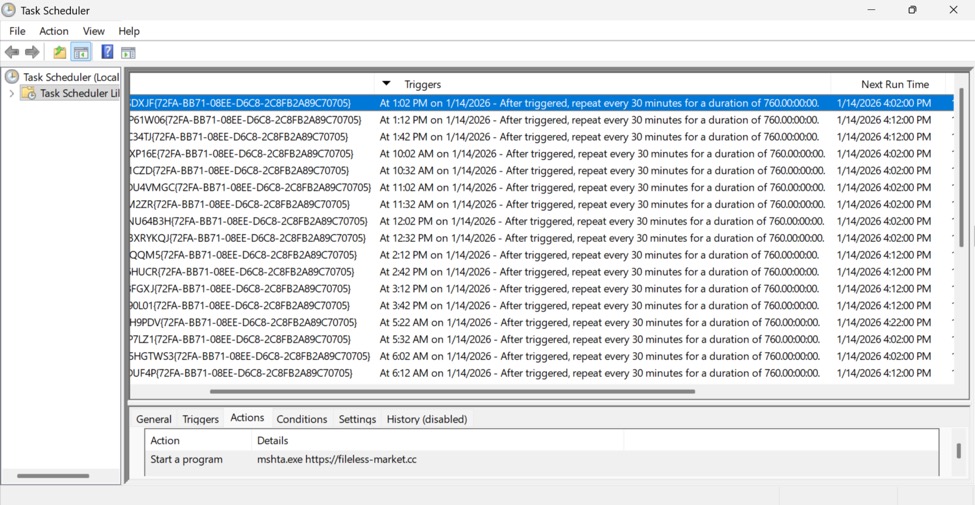This screenshot has width=975, height=505.
Task: Click the Back arrow in toolbar
Action: tap(12, 52)
